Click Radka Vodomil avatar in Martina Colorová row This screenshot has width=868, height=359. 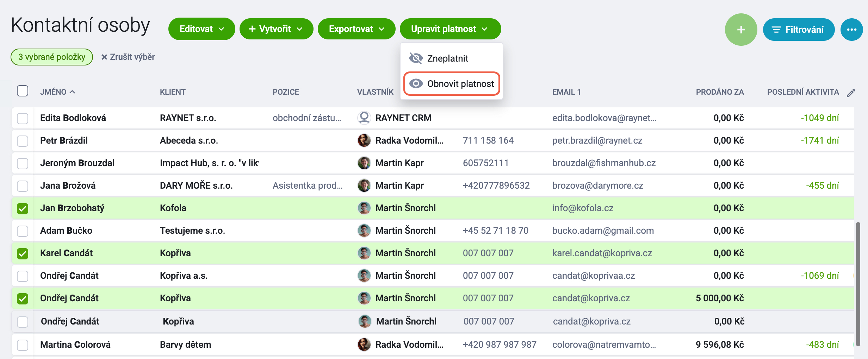pos(364,344)
